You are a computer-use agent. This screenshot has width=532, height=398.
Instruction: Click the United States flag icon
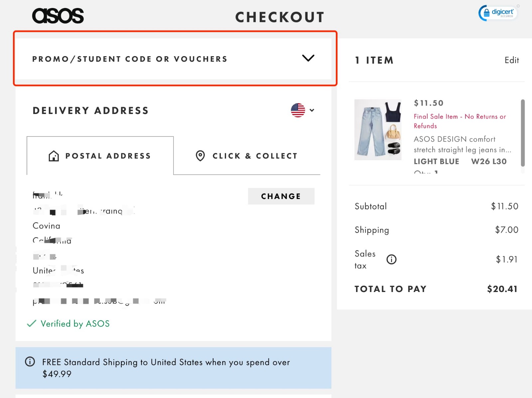(x=298, y=110)
